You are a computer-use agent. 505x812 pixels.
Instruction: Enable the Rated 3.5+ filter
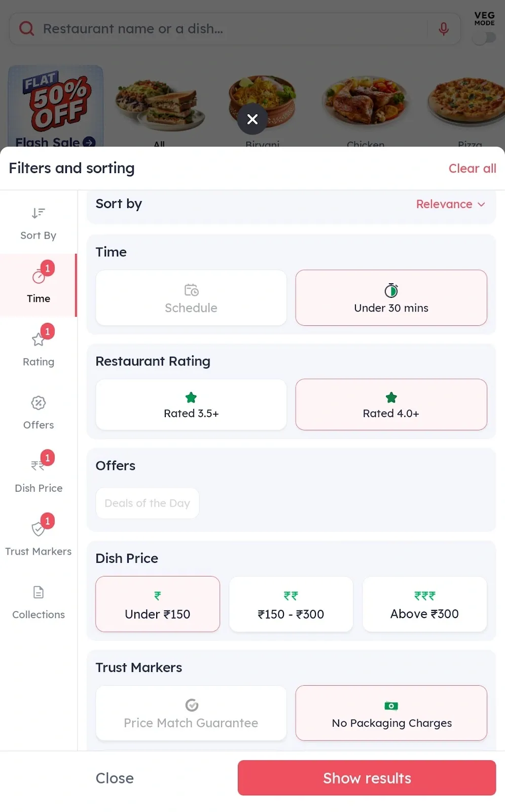(191, 404)
